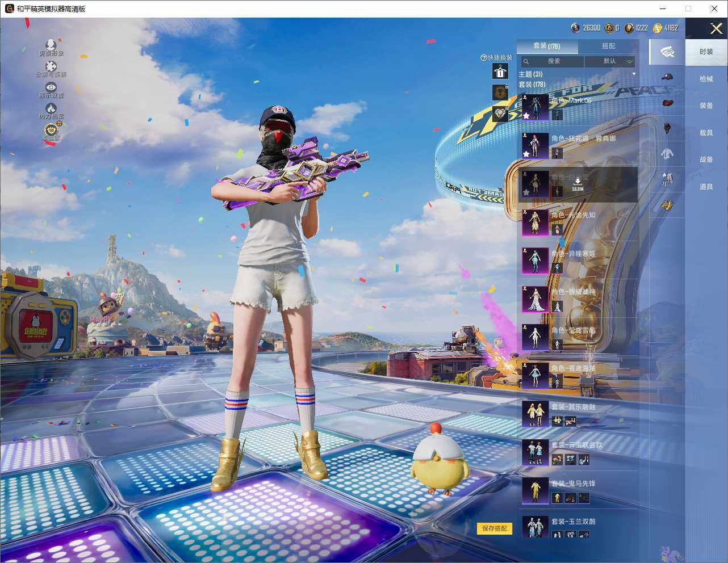Select the red mask category icon
Image resolution: width=728 pixels, height=563 pixels.
667,103
